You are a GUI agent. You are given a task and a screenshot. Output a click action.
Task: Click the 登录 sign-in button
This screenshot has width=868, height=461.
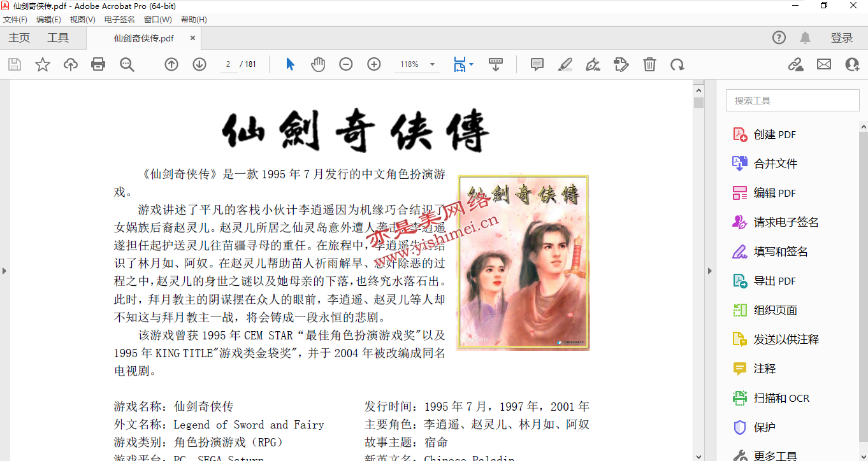841,38
